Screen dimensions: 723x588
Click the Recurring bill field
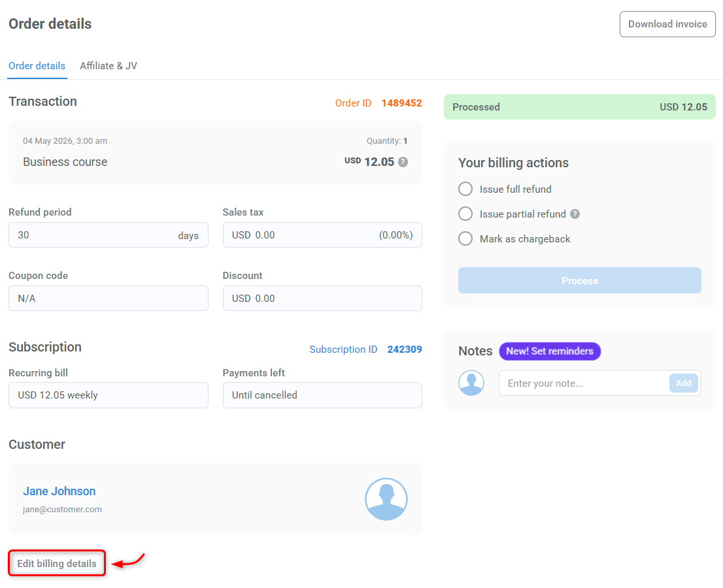109,395
